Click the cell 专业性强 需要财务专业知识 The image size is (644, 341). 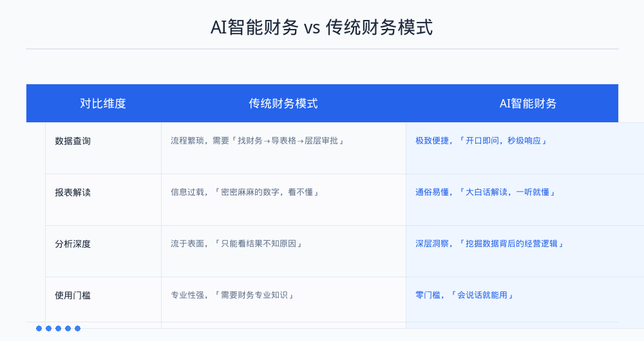232,295
